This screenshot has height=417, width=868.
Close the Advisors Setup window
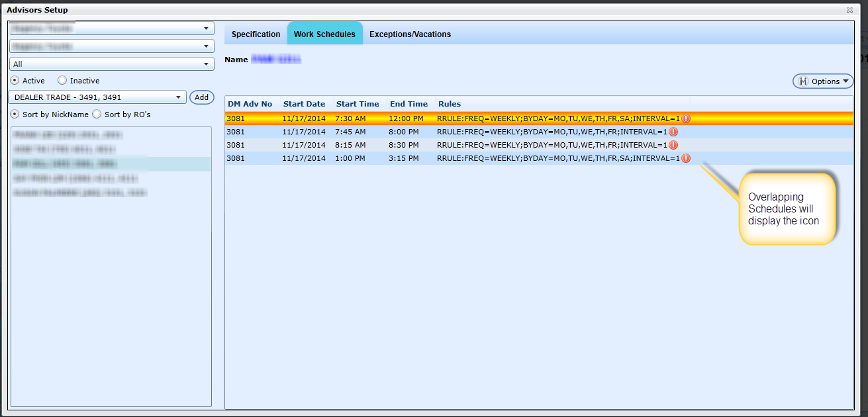click(849, 10)
